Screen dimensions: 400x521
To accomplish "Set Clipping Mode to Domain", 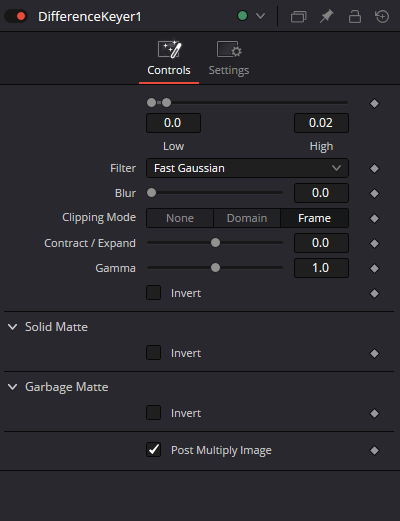I will coord(247,218).
